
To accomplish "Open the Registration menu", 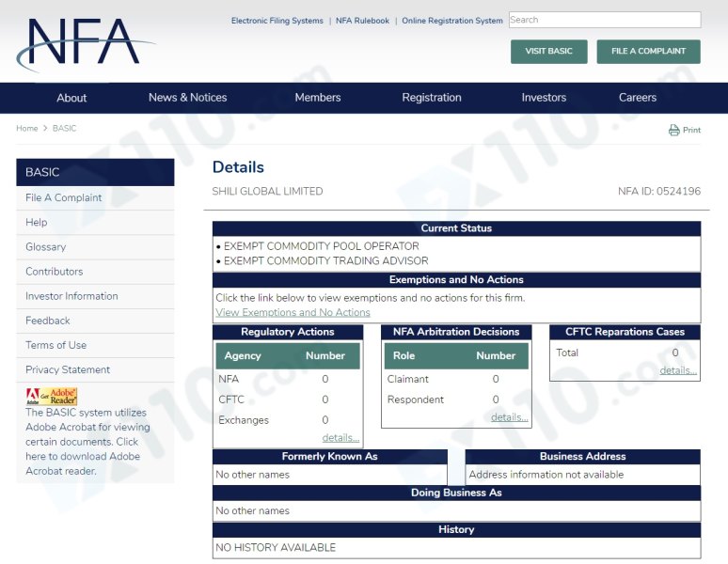I will (432, 98).
